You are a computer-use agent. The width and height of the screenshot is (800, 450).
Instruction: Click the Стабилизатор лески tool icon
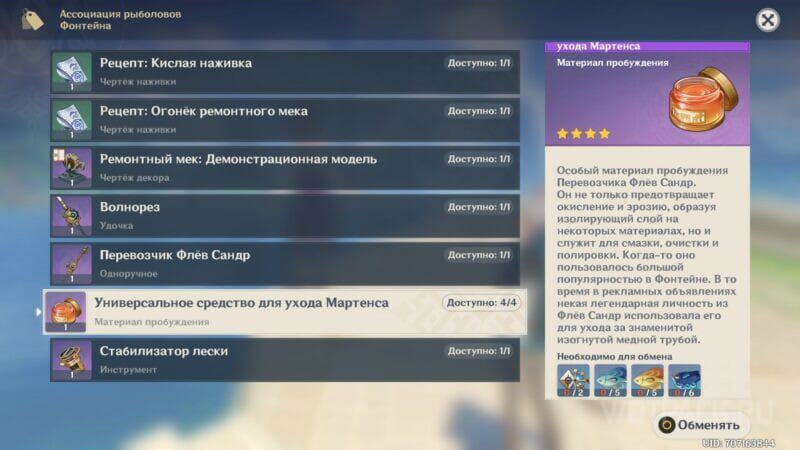71,360
